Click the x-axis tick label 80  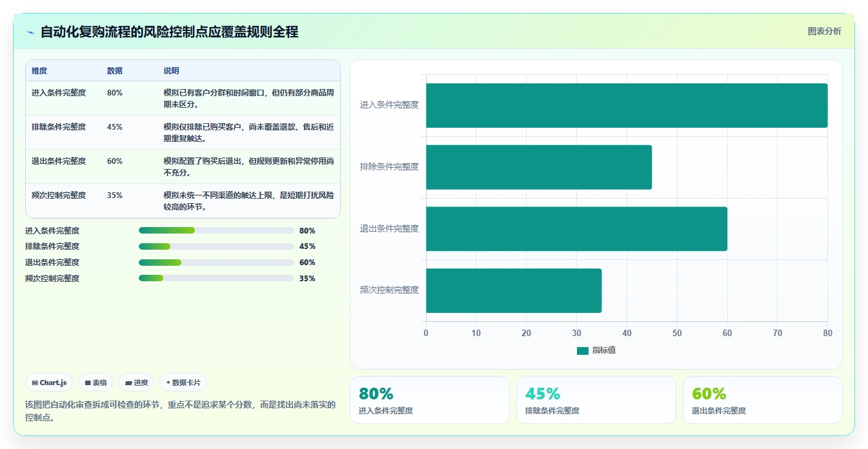pos(827,334)
